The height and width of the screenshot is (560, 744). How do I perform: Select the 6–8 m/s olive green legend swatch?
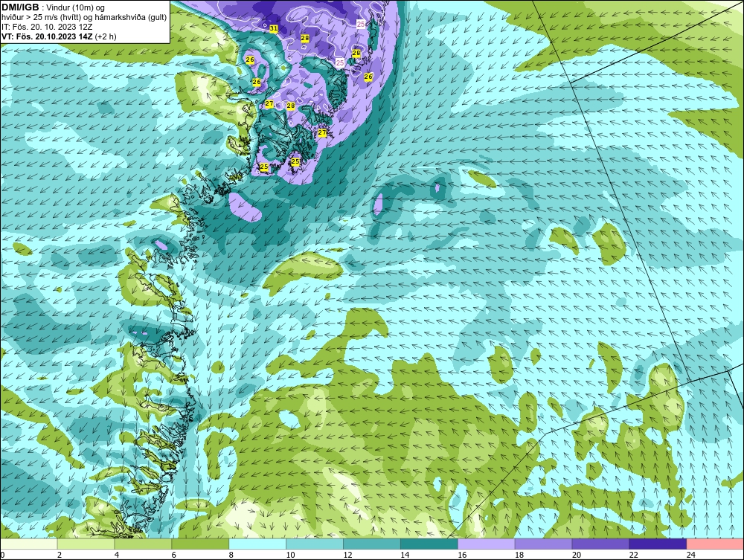point(200,544)
